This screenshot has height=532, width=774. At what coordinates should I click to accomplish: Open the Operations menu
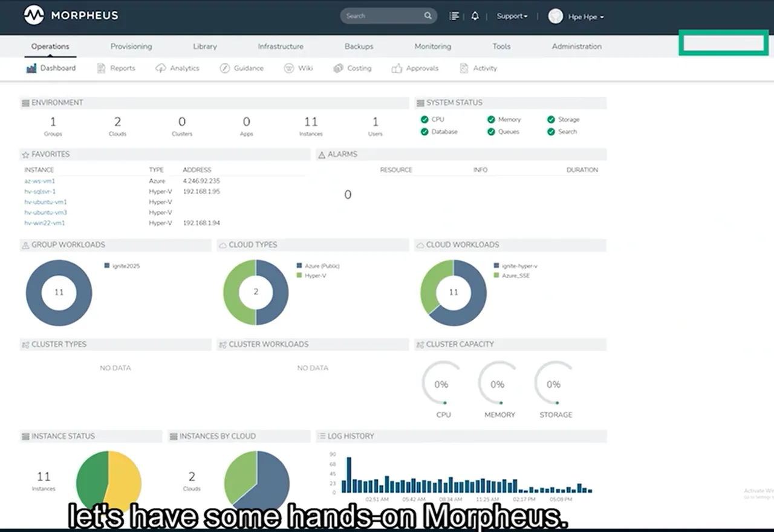pos(50,47)
